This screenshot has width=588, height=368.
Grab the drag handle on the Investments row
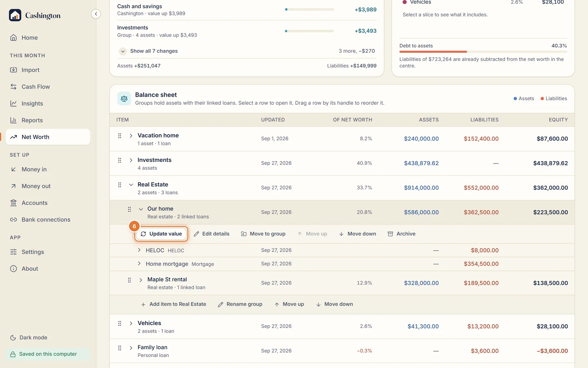pos(120,160)
